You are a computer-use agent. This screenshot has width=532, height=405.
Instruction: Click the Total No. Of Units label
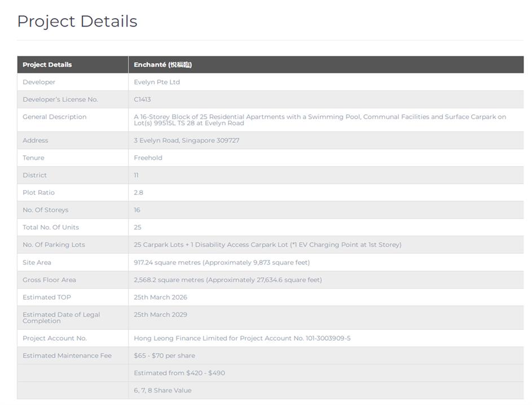click(51, 227)
